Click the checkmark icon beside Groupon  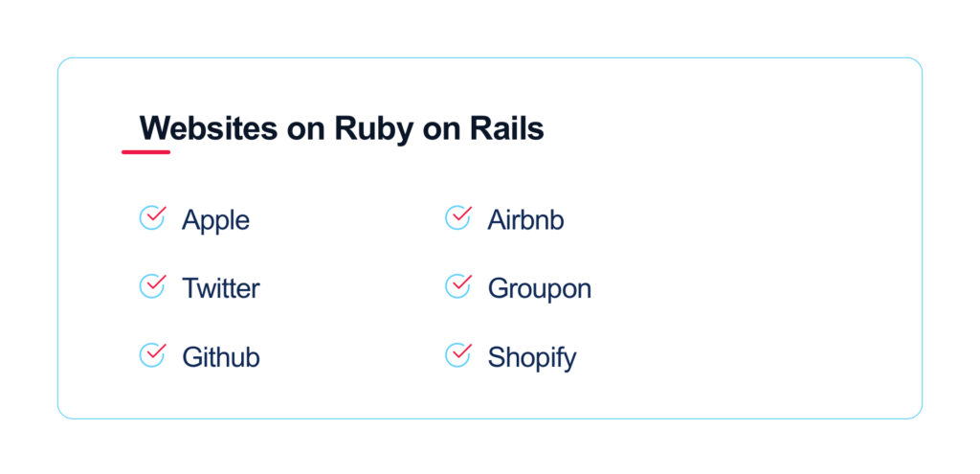[458, 286]
